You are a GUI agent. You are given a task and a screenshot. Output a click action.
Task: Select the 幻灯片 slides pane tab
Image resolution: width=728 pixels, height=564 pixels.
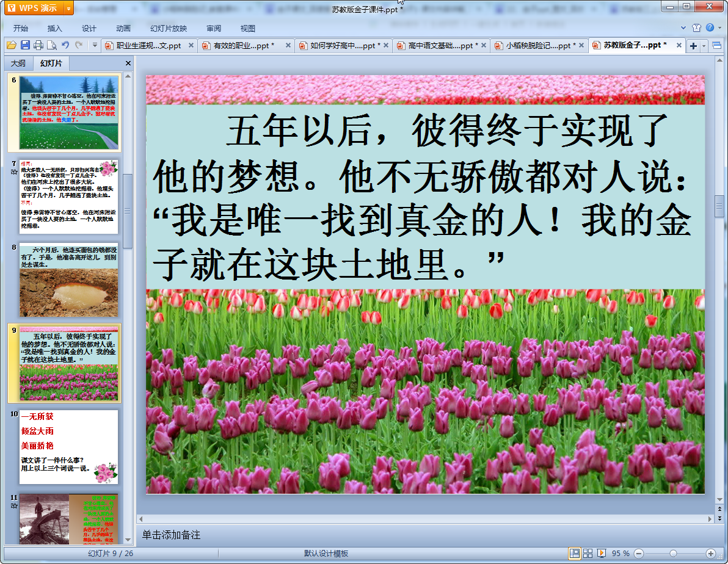click(x=51, y=63)
